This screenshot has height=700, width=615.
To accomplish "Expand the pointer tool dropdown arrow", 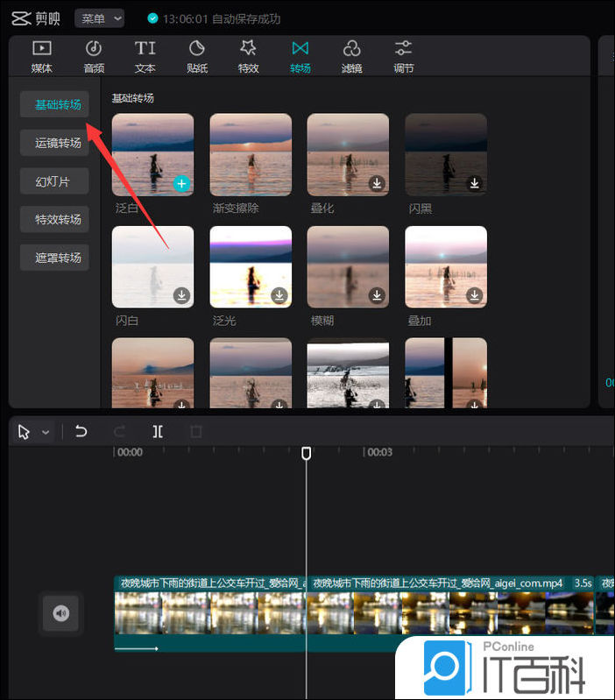I will [45, 432].
